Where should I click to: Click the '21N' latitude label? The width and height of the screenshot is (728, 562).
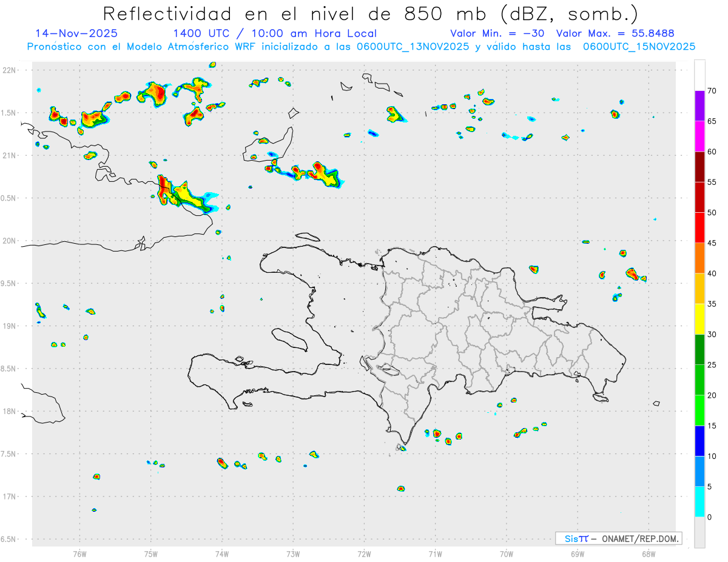9,155
